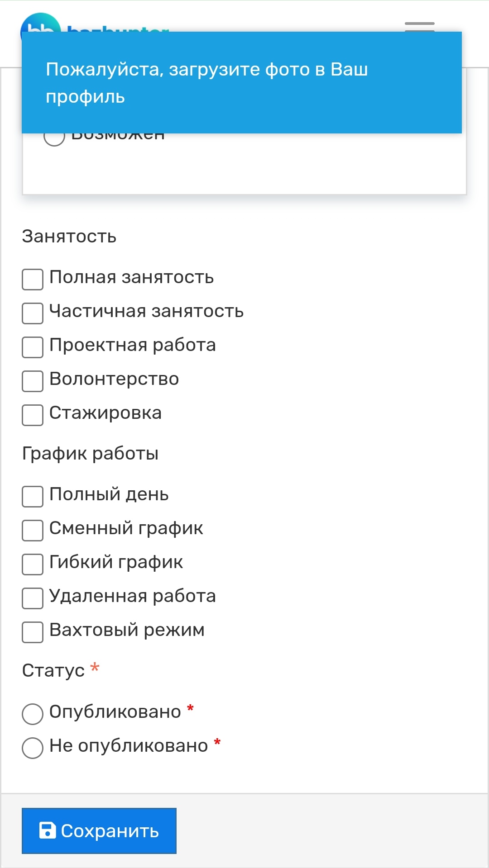Choose the Не опубликовано status option
Image resolution: width=489 pixels, height=868 pixels.
pyautogui.click(x=33, y=748)
